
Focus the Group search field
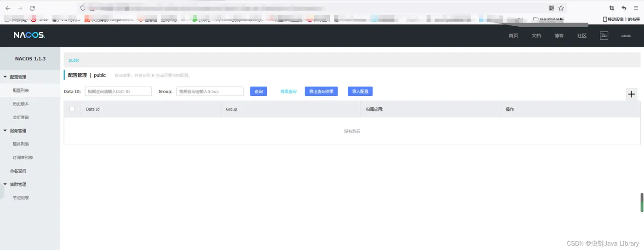click(210, 91)
